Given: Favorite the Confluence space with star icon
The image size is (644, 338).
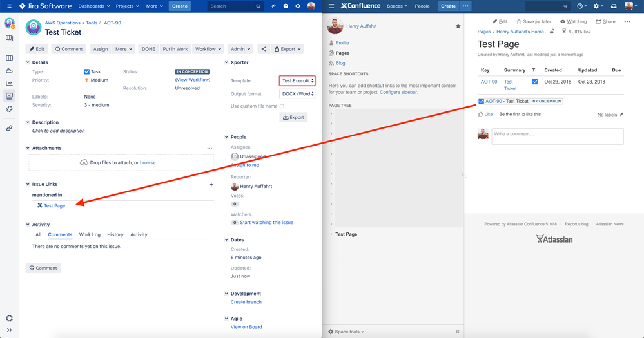Looking at the screenshot, I should pos(458,26).
